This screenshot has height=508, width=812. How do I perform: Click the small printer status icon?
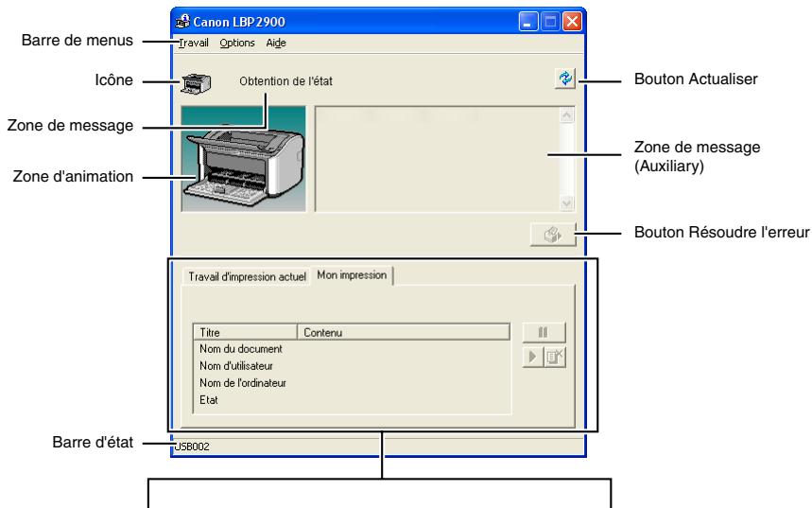[x=196, y=83]
